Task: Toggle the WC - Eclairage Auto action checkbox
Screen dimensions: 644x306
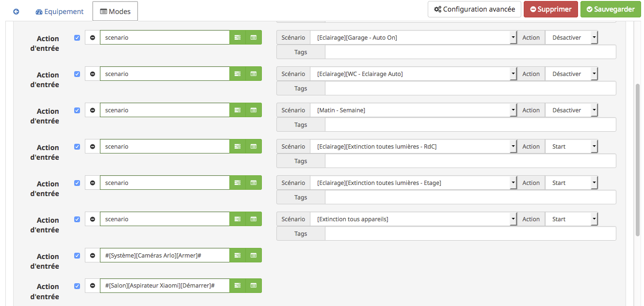Action: pos(77,74)
